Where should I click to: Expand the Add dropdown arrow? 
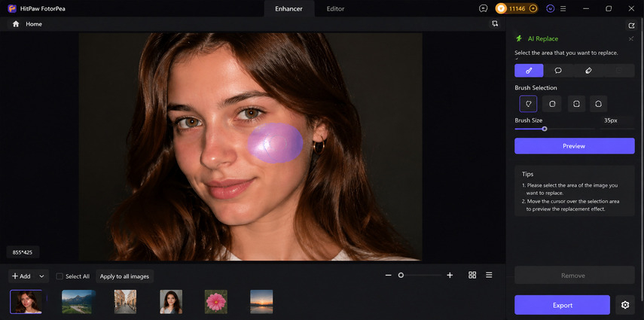41,276
